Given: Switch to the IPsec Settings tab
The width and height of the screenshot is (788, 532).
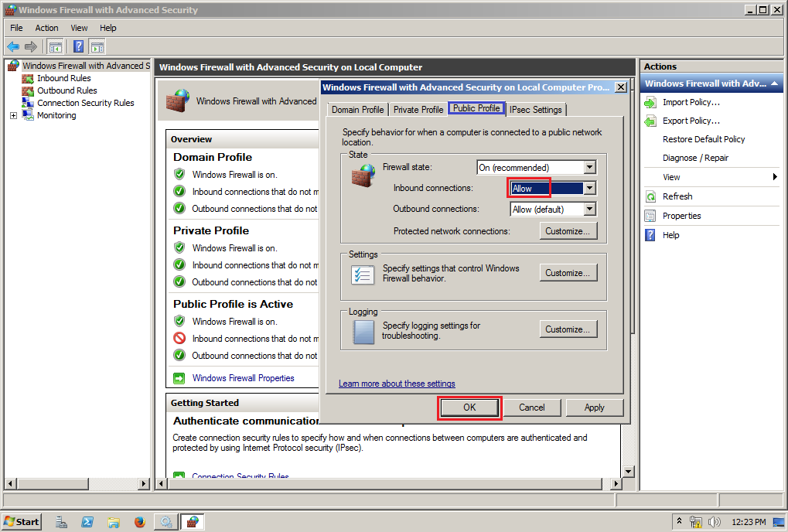Looking at the screenshot, I should 535,109.
